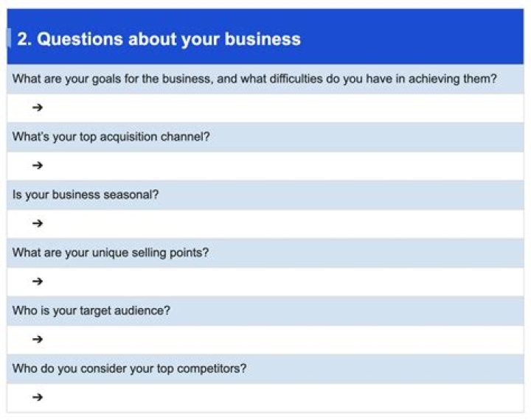Click the arrow below the top competitors question
Image resolution: width=531 pixels, height=420 pixels.
[38, 397]
